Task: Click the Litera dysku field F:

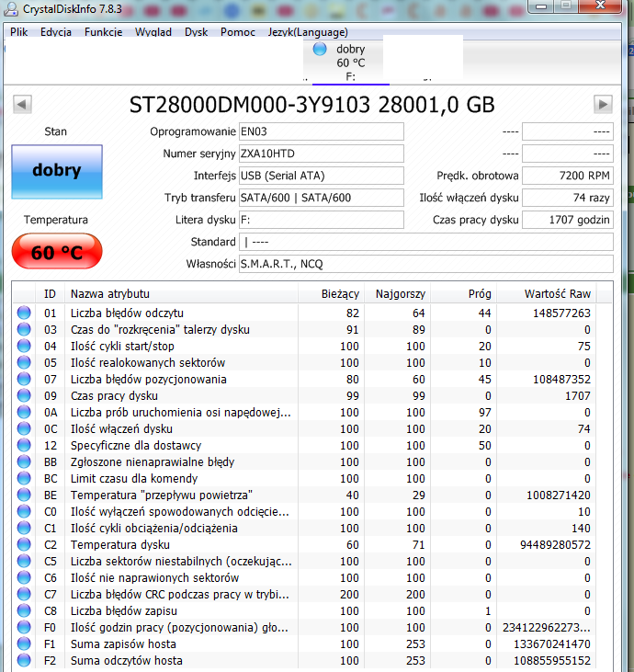Action: tap(322, 220)
